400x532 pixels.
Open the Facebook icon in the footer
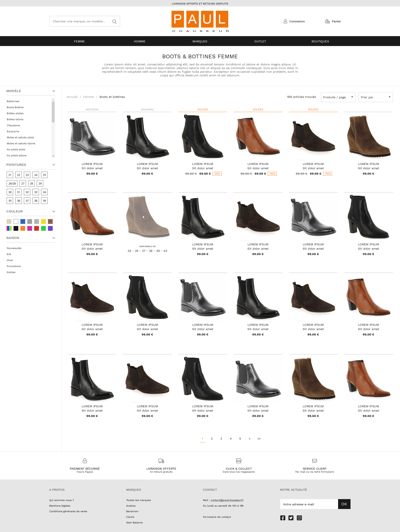click(x=283, y=518)
